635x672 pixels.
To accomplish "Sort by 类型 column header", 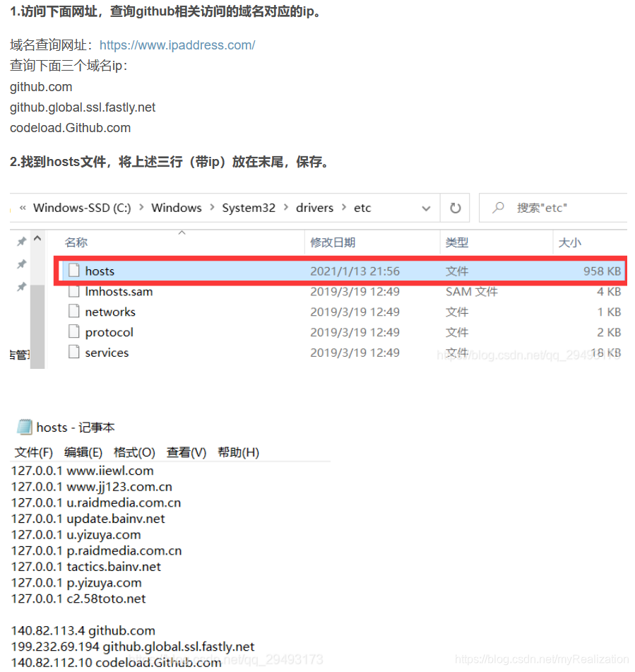I will click(x=457, y=242).
